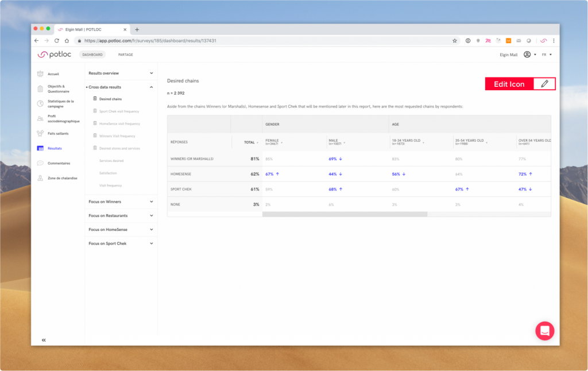The image size is (588, 371).
Task: Click the OVER 54 YEARS OLD header
Action: pos(535,142)
